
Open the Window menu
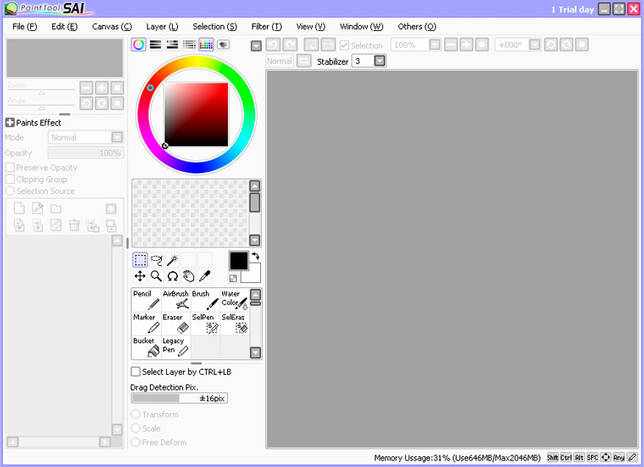[361, 27]
